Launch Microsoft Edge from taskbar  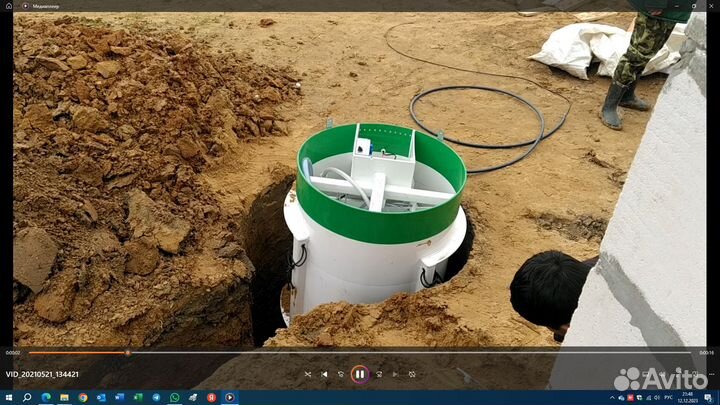pyautogui.click(x=46, y=397)
